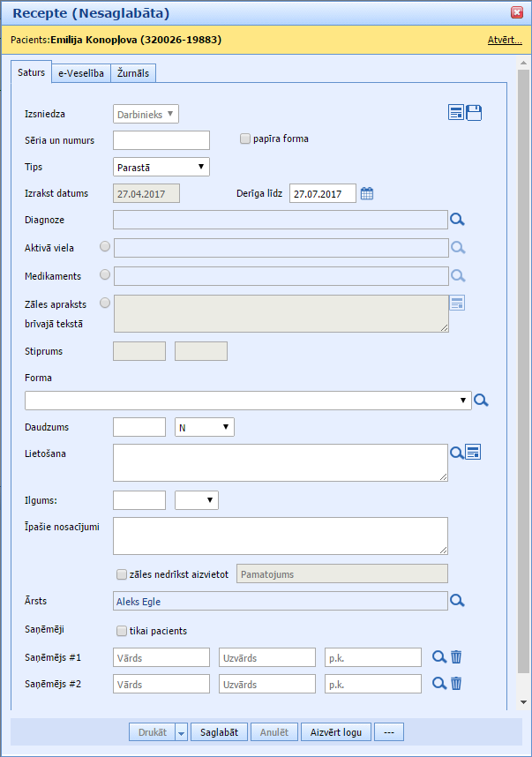Click the save floppy disk icon
The image size is (532, 757).
coord(474,112)
